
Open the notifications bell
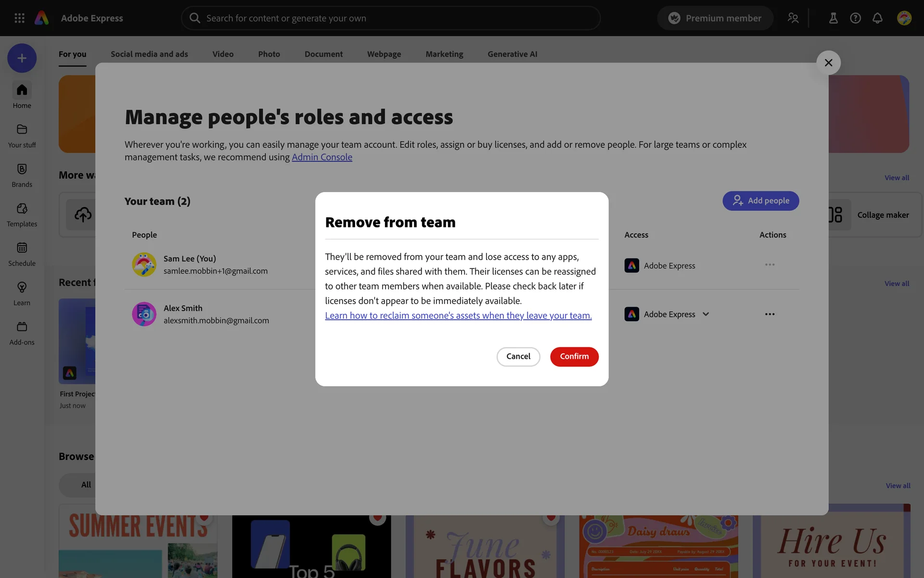[x=877, y=18]
